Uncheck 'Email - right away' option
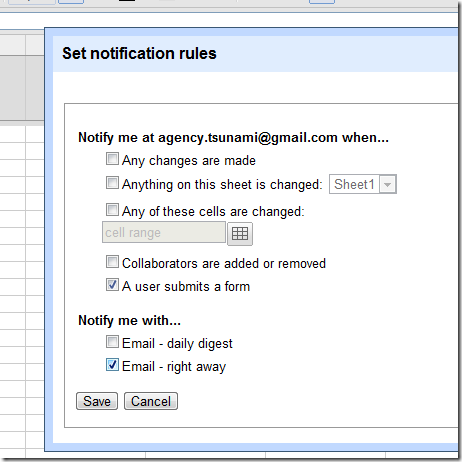Image resolution: width=462 pixels, height=462 pixels. point(112,365)
